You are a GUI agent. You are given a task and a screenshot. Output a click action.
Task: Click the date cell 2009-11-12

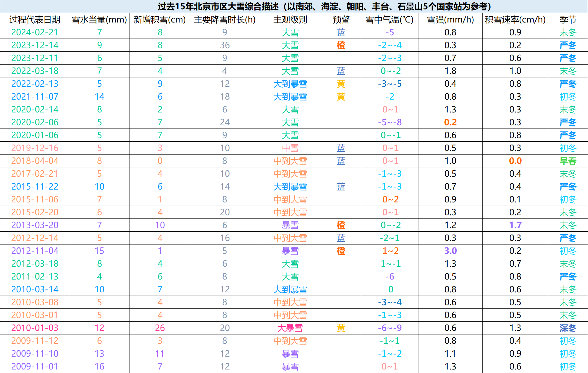pos(35,341)
